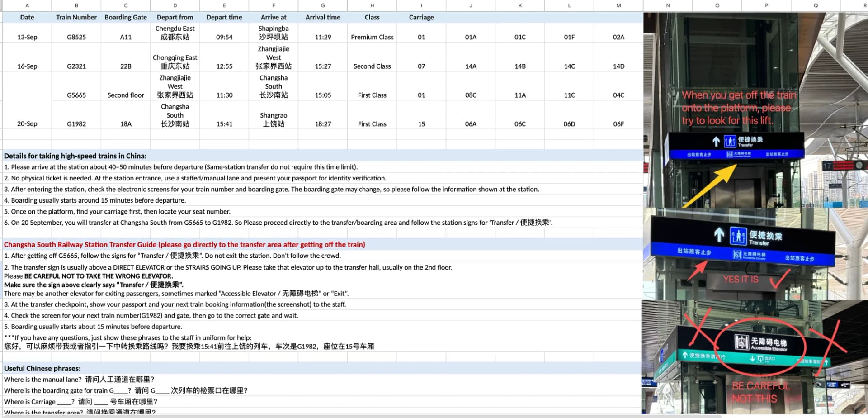Select the boarding gate cell 22B

(x=126, y=57)
